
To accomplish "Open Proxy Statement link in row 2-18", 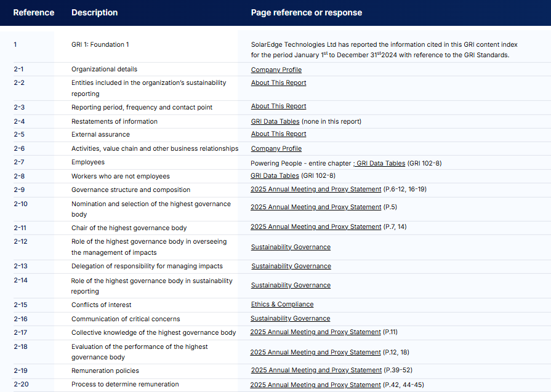I will point(316,353).
